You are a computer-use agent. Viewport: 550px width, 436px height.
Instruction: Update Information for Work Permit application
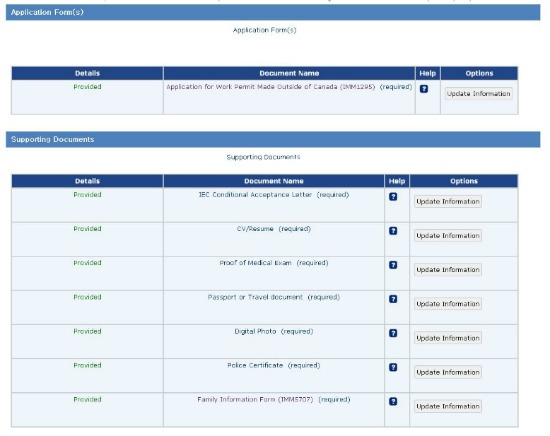478,94
